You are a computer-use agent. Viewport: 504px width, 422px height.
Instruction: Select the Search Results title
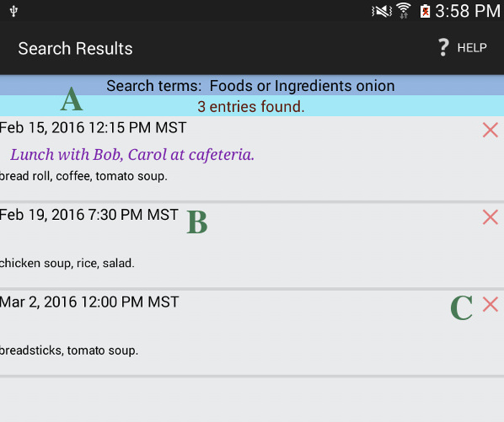coord(75,49)
